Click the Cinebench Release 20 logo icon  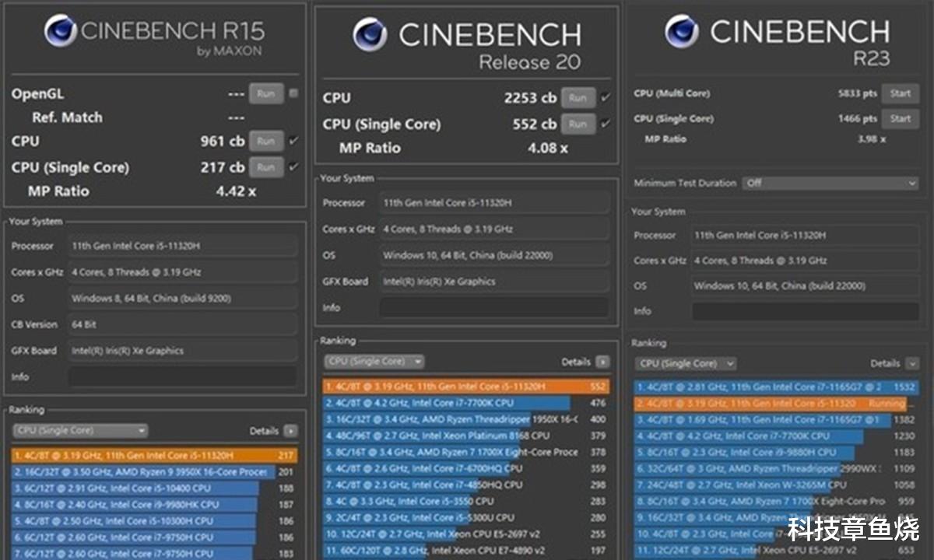pos(370,35)
